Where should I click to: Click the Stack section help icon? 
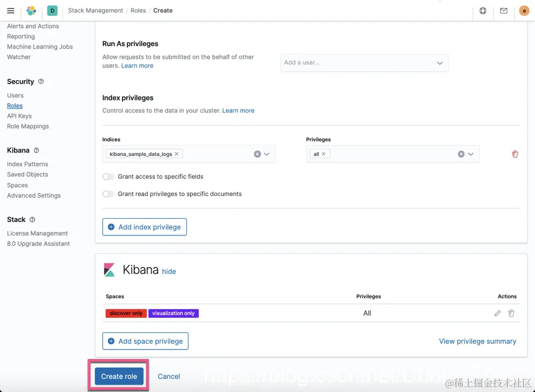[x=32, y=219]
